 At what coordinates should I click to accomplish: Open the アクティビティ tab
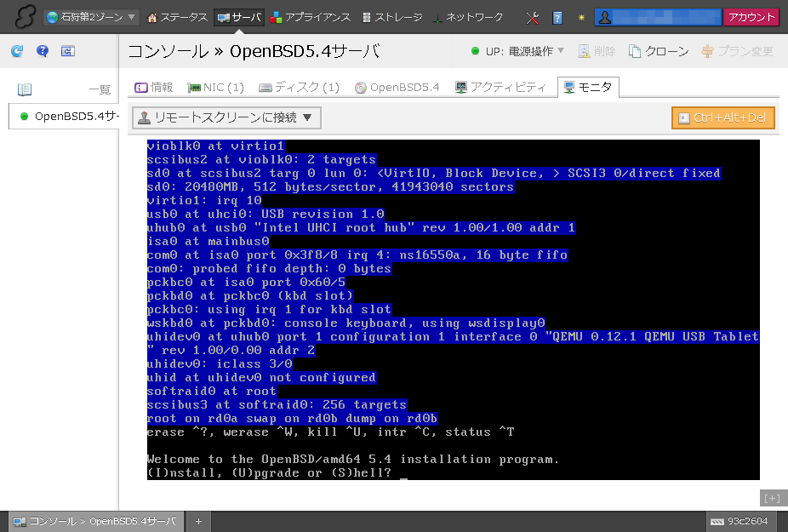(501, 87)
